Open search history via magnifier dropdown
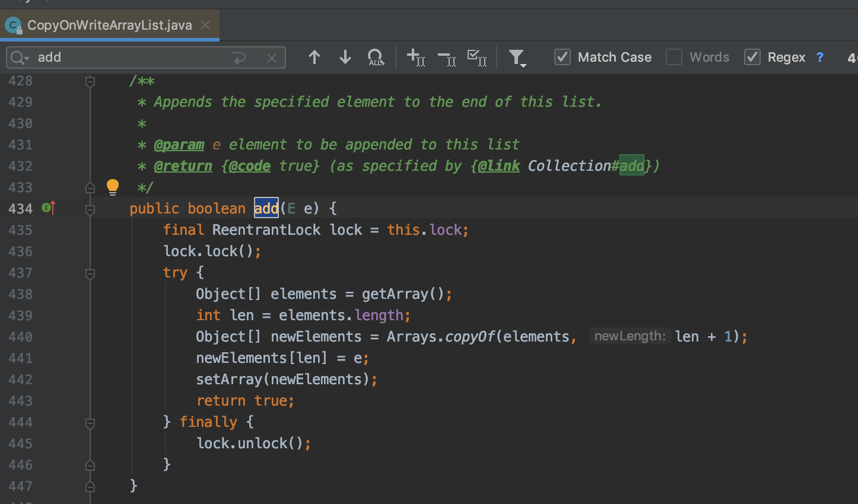Screen dimensions: 858x504 (x=19, y=58)
